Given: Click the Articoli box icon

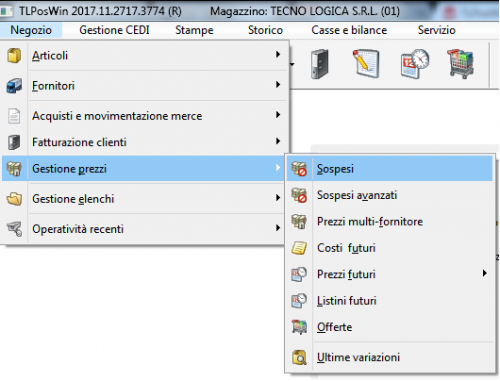Looking at the screenshot, I should [14, 55].
